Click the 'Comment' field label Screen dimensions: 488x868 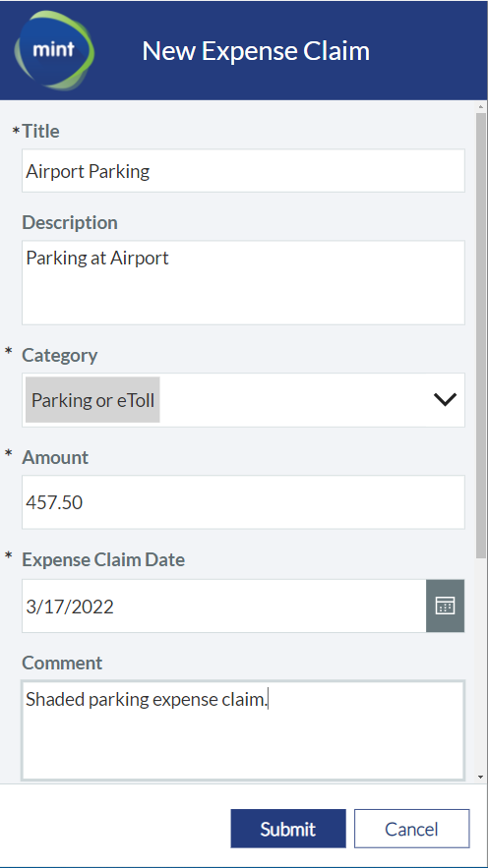[x=62, y=663]
